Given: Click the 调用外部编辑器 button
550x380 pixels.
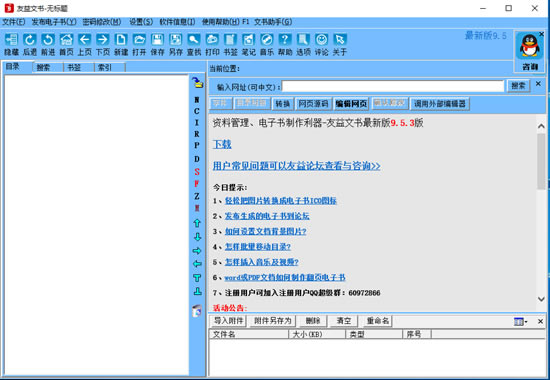Looking at the screenshot, I should [x=440, y=104].
